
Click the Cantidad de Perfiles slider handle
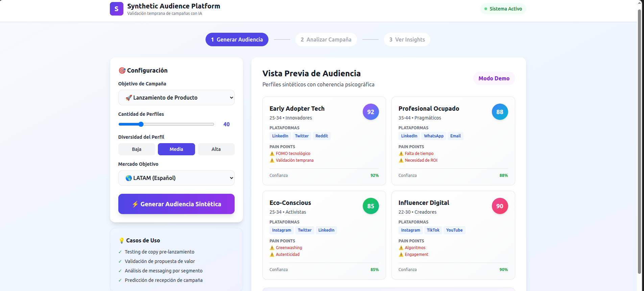141,124
